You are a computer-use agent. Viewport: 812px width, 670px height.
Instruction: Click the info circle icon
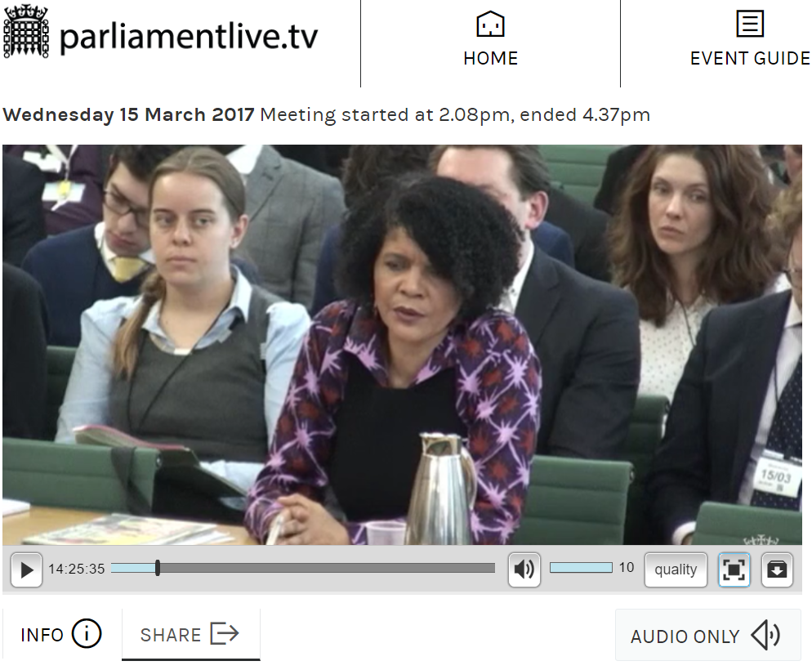pyautogui.click(x=87, y=634)
